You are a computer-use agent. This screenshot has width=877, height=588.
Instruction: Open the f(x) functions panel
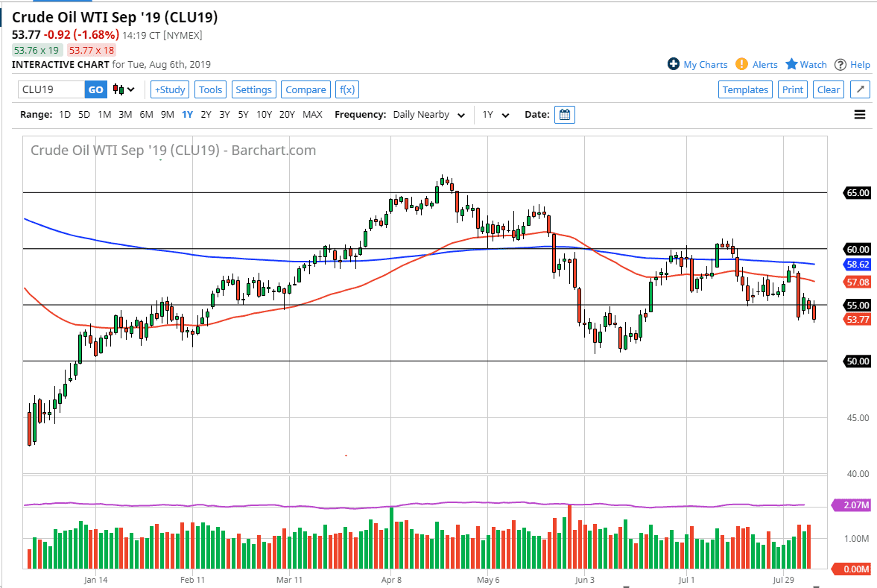click(x=346, y=89)
